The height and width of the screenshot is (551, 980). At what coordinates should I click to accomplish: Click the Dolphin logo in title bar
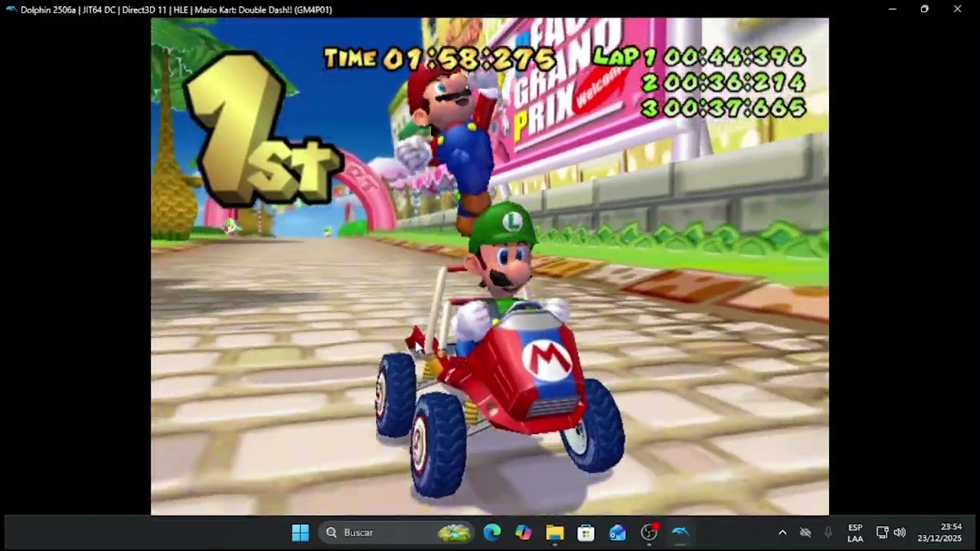pos(11,9)
